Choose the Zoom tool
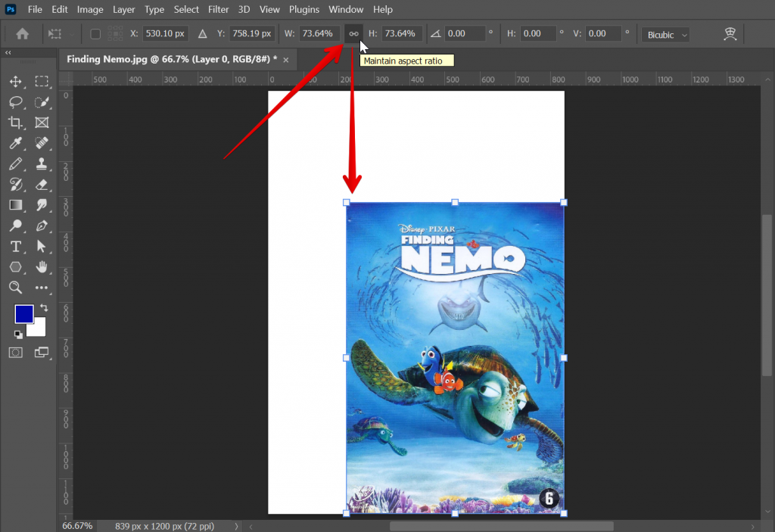775x532 pixels. 15,287
